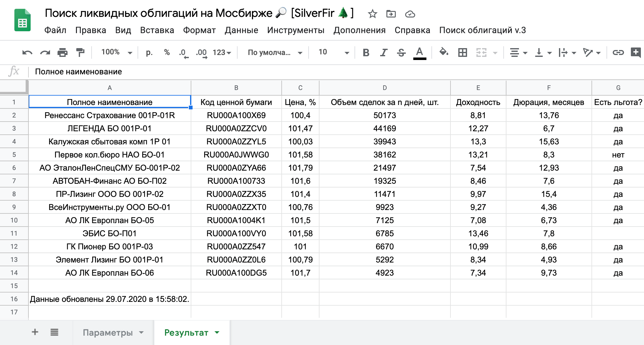Open the font family dropdown
Screen dimensions: 644x345
tap(275, 52)
